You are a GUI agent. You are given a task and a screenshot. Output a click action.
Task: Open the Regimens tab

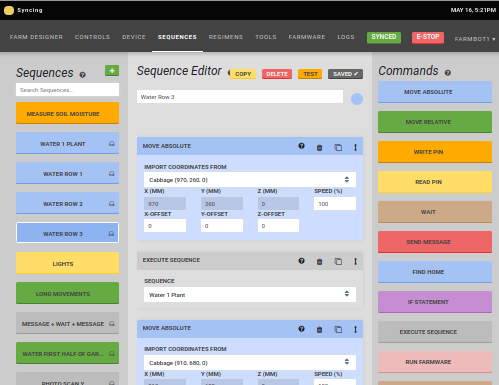click(x=226, y=37)
